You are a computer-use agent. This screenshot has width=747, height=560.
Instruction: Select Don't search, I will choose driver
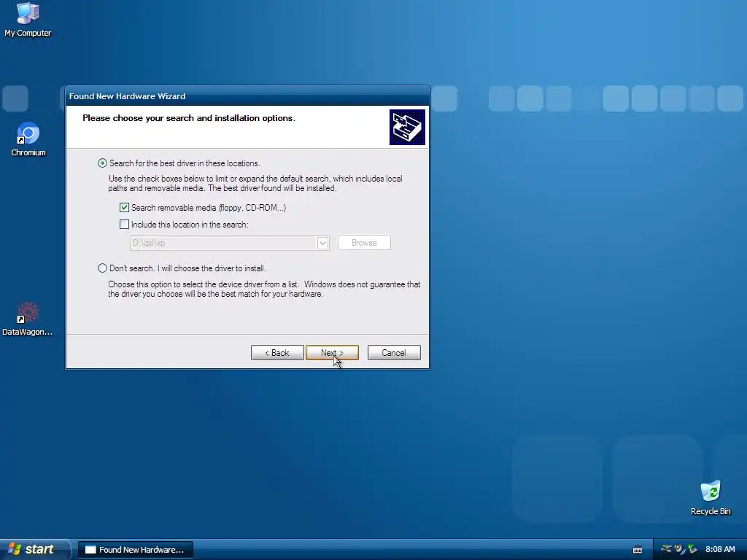click(102, 268)
